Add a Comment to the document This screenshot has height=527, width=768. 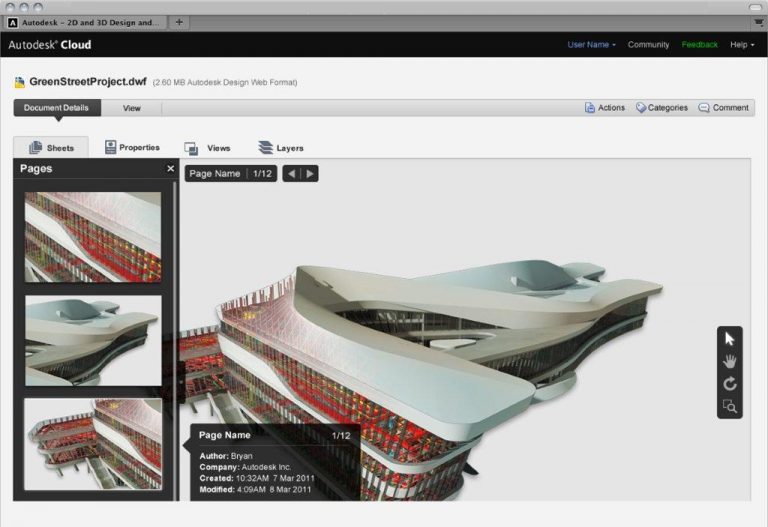[723, 108]
